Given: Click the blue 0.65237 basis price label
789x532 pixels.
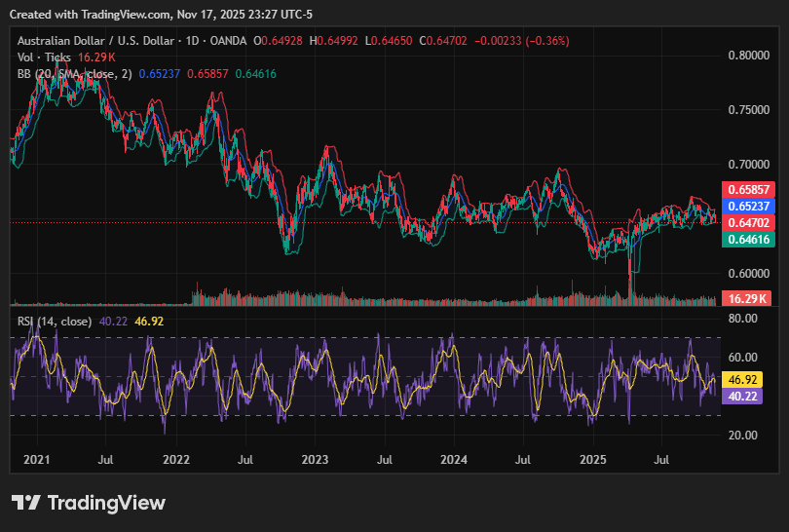Looking at the screenshot, I should pyautogui.click(x=747, y=206).
